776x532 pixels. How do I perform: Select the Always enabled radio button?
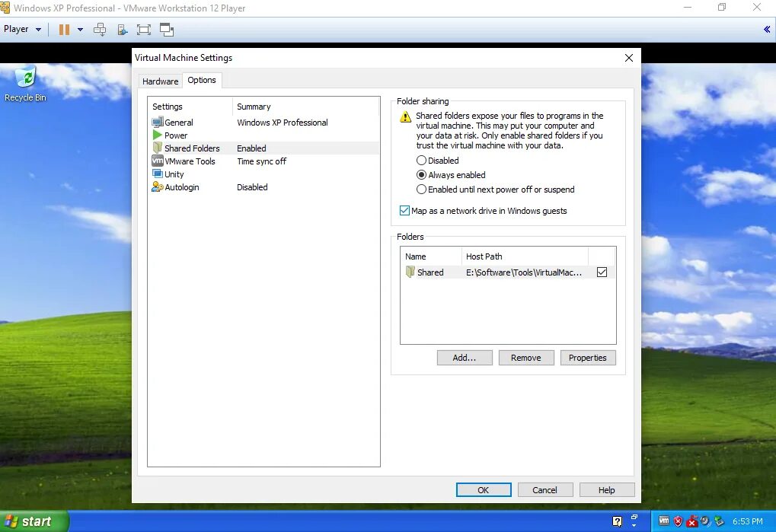pyautogui.click(x=421, y=174)
